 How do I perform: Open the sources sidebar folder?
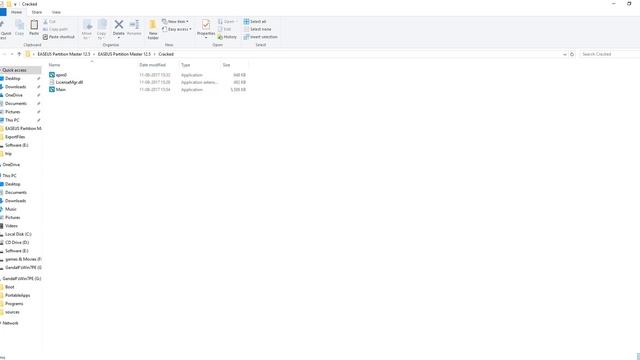[x=12, y=312]
